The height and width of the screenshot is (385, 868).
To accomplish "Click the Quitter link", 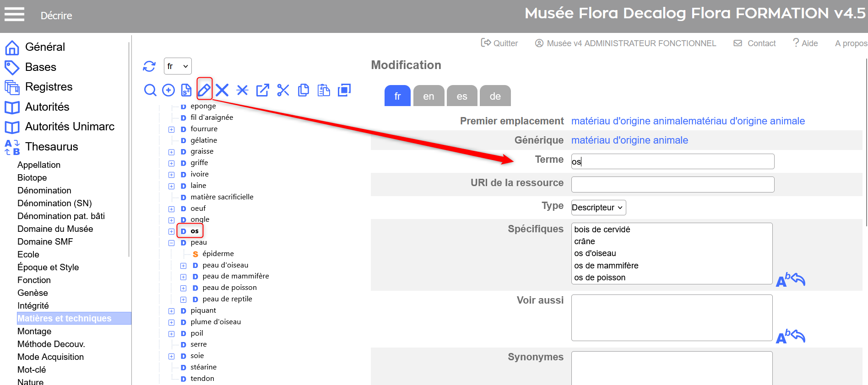I will tap(499, 43).
